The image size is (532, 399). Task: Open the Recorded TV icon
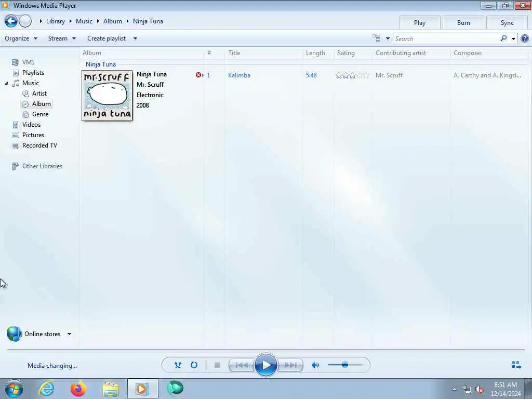pyautogui.click(x=16, y=145)
